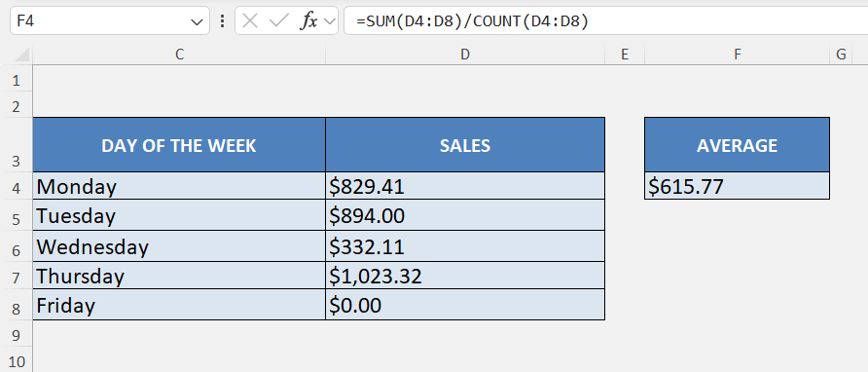Select column G header
Viewport: 868px width, 372px height.
(x=841, y=55)
